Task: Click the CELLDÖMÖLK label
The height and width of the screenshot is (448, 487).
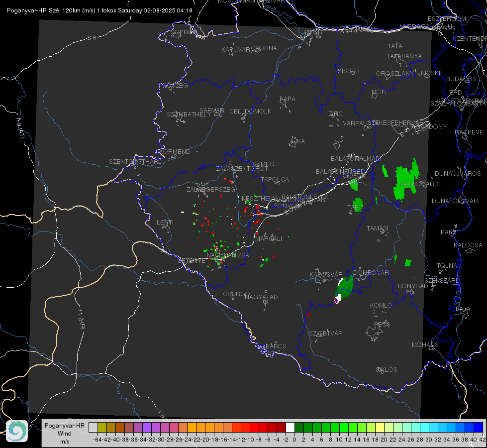Action: pyautogui.click(x=251, y=112)
